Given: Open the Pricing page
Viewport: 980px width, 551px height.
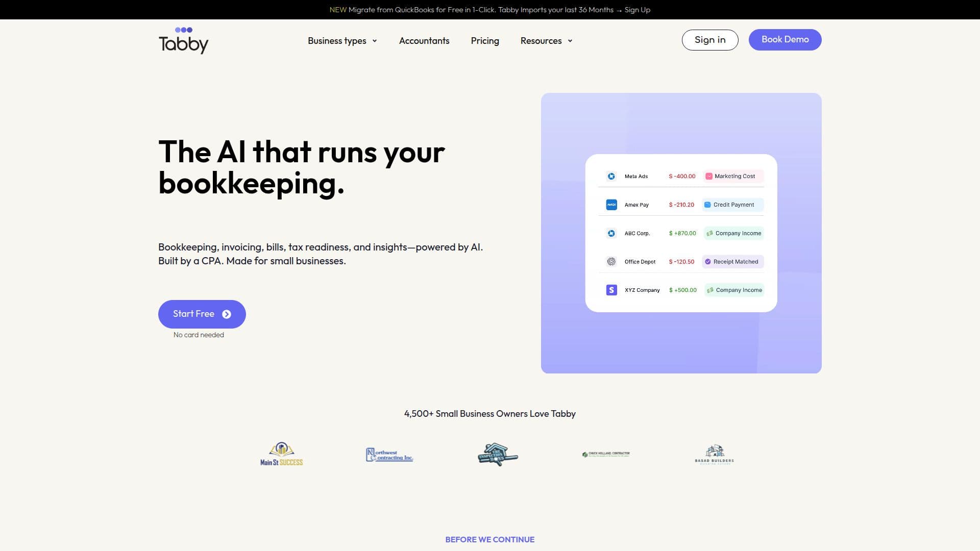Looking at the screenshot, I should point(485,41).
